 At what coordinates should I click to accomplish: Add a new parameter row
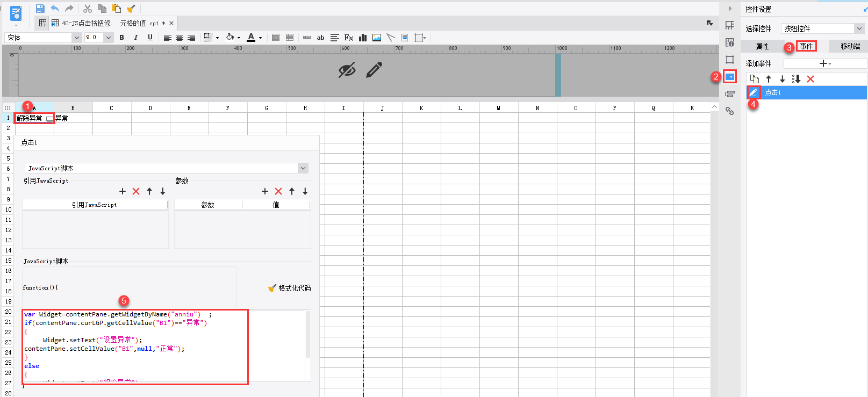point(265,191)
